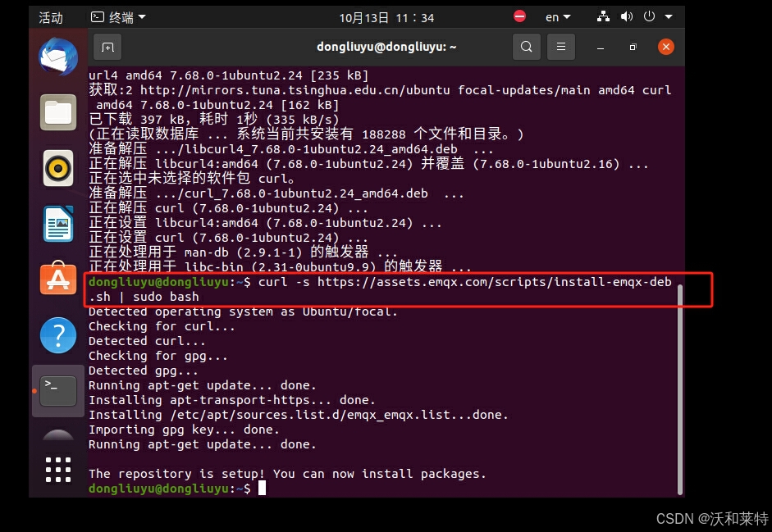Screen dimensions: 772x532
Task: Click 'curl_7.68.0-1ubuntu2.24_amd64.deb' unpack line
Action: pyautogui.click(x=276, y=193)
